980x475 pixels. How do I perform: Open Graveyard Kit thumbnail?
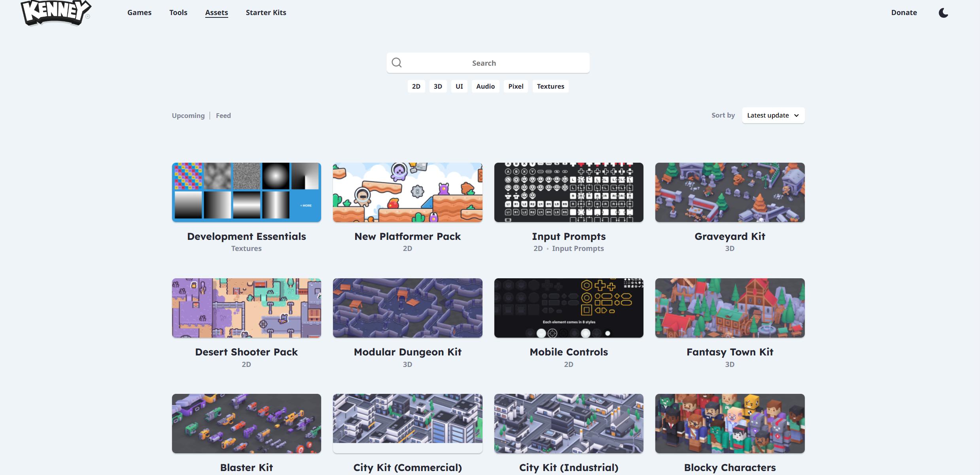(x=730, y=192)
